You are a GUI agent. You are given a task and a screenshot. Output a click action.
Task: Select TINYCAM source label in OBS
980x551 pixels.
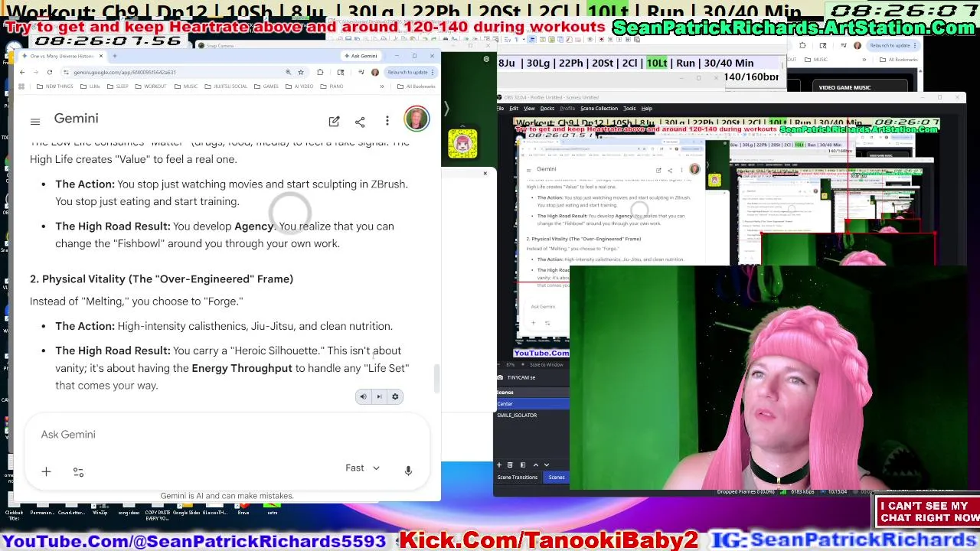(x=521, y=377)
